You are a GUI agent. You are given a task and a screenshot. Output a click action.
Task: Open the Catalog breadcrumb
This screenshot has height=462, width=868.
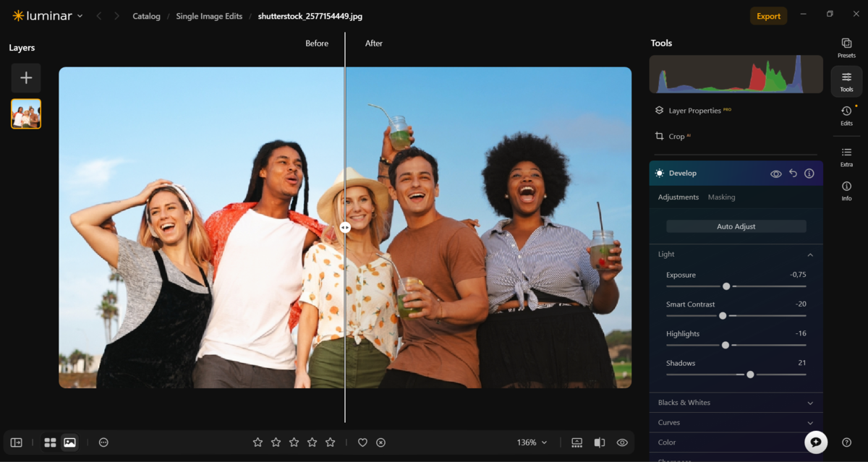pyautogui.click(x=146, y=16)
